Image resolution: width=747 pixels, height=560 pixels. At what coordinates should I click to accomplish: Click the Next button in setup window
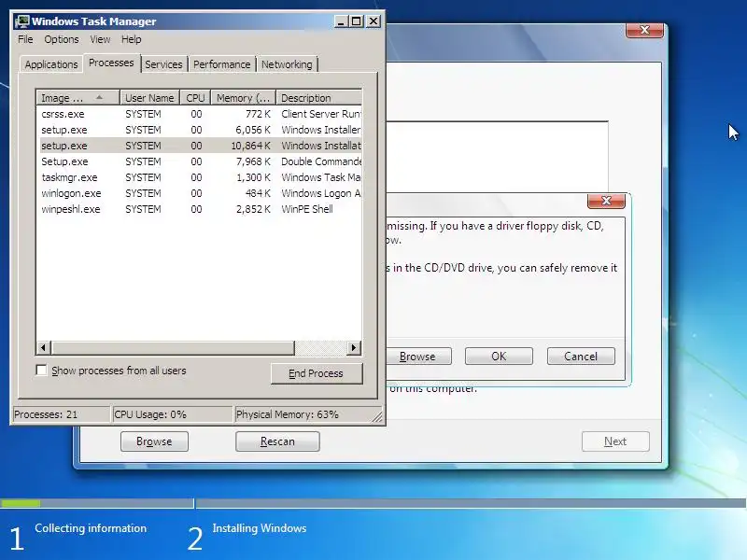click(615, 441)
